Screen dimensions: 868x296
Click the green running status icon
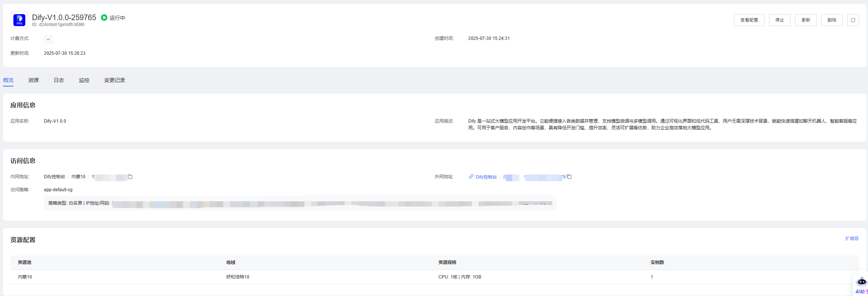point(104,18)
